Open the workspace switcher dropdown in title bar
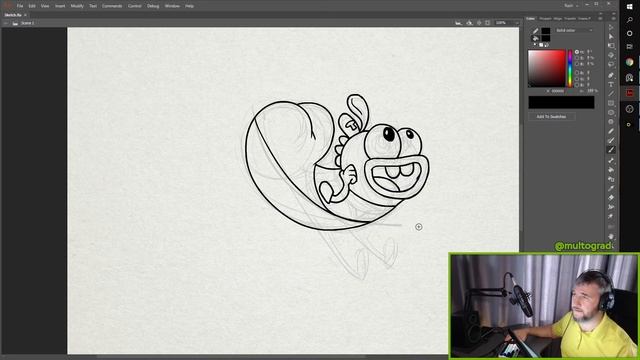 click(x=571, y=6)
